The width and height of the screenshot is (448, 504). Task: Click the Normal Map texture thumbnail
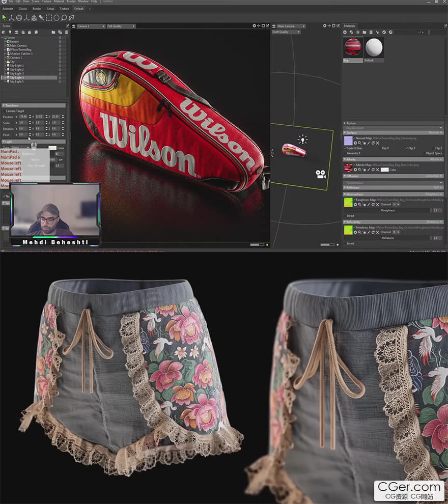click(348, 141)
